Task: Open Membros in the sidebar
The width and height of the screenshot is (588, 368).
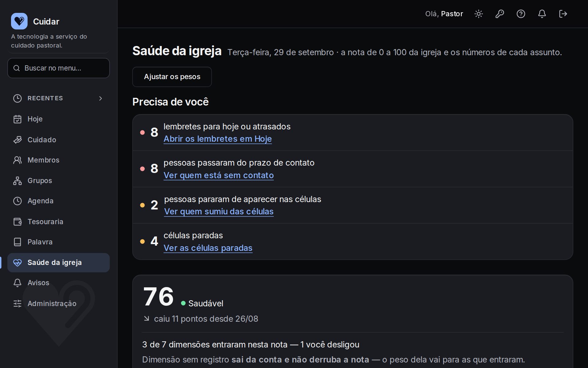Action: pos(58,160)
